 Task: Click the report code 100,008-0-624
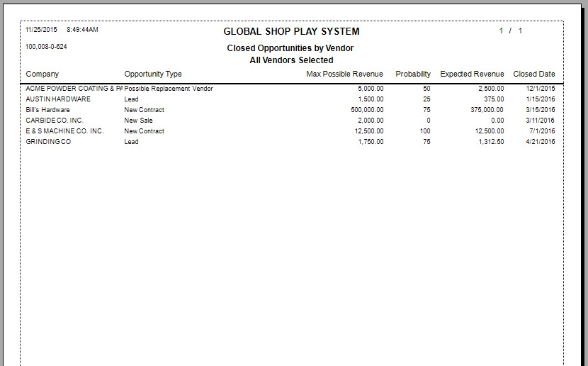click(46, 47)
